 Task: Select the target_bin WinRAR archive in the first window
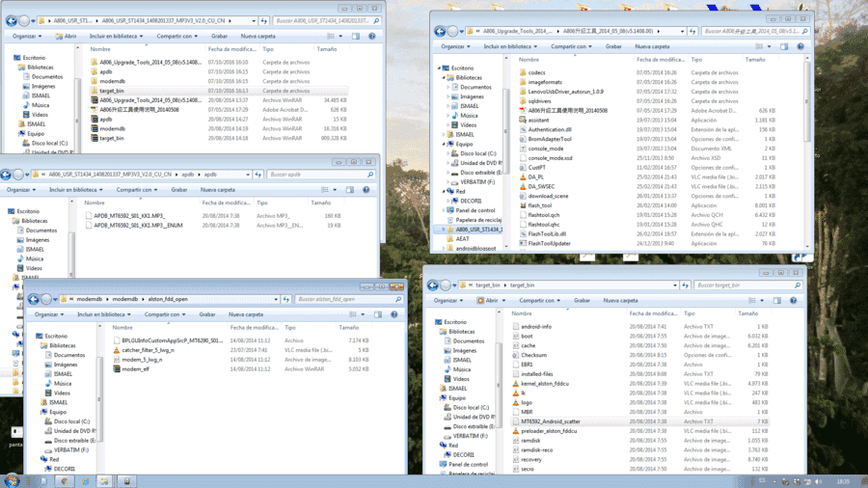click(111, 138)
